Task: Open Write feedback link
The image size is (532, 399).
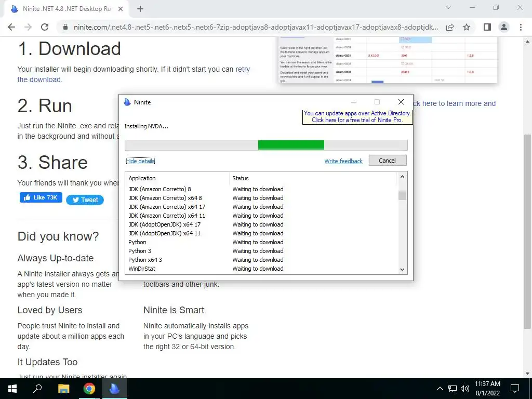Action: click(x=343, y=161)
